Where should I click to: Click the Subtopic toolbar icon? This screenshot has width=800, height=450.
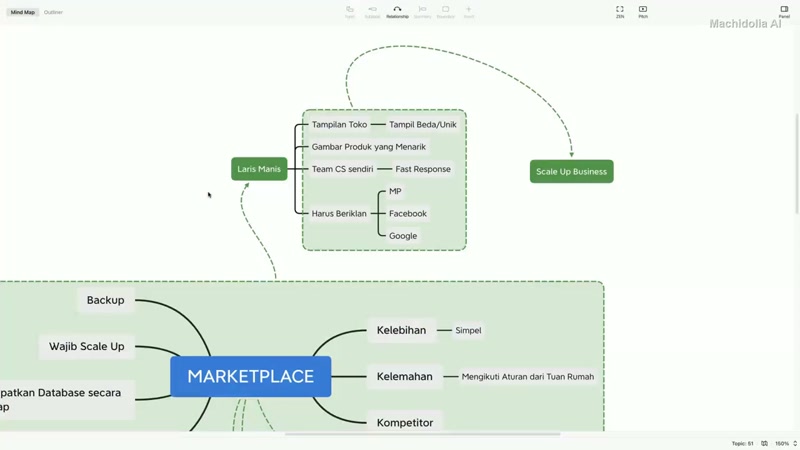click(372, 12)
